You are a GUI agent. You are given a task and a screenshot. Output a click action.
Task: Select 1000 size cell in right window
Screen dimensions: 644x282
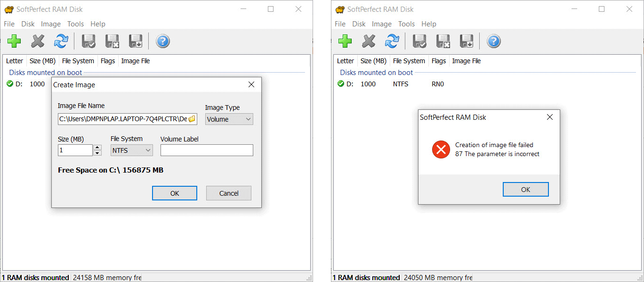(368, 84)
